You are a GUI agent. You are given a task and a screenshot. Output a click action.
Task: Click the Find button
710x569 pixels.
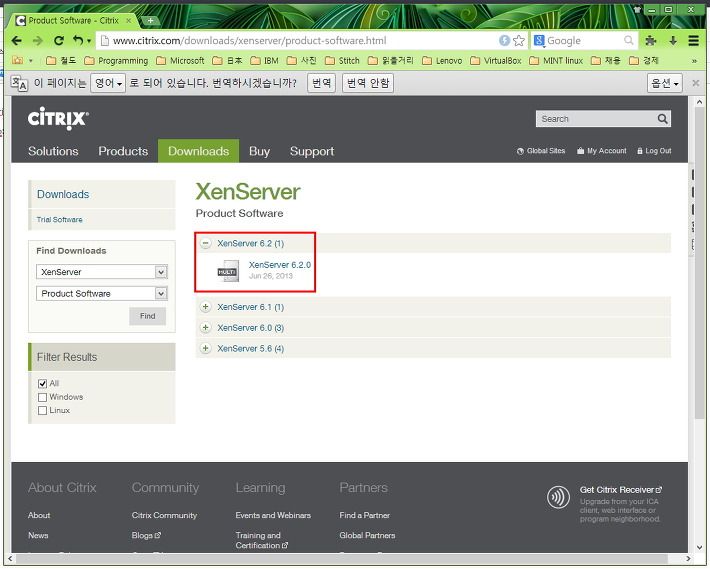click(x=147, y=316)
